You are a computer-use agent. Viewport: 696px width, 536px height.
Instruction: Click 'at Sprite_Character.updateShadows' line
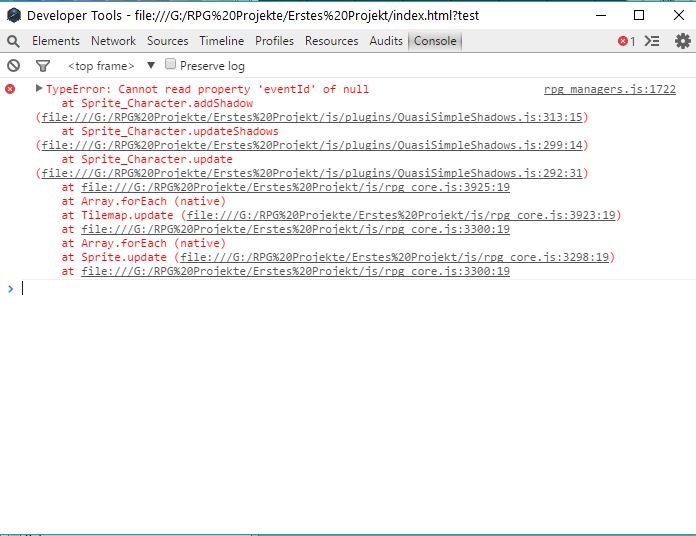170,131
